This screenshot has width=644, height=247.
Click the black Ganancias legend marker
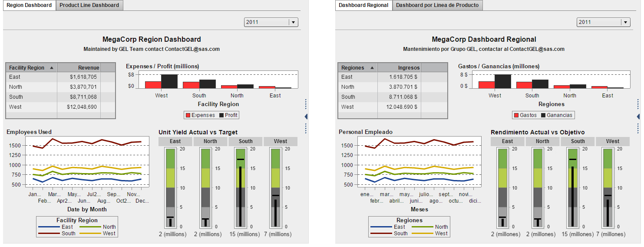click(x=543, y=115)
